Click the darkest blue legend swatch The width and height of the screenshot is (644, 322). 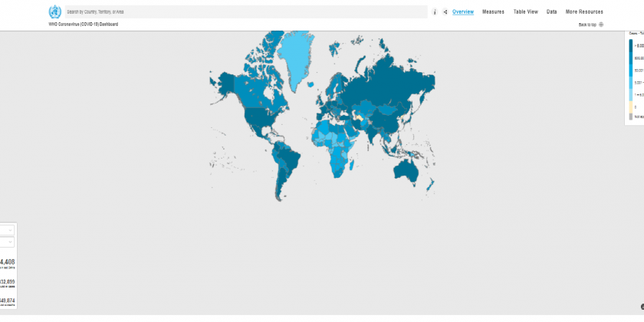[631, 46]
